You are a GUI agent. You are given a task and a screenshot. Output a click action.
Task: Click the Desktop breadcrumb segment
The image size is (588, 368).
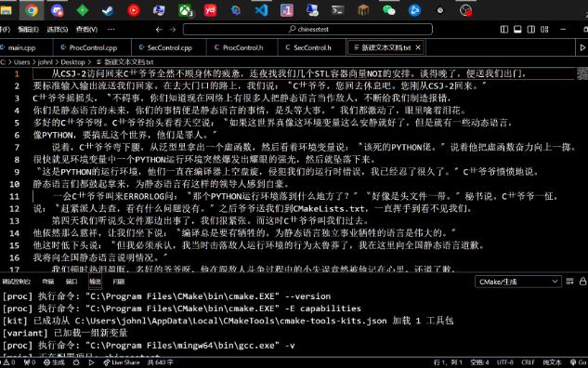[72, 62]
